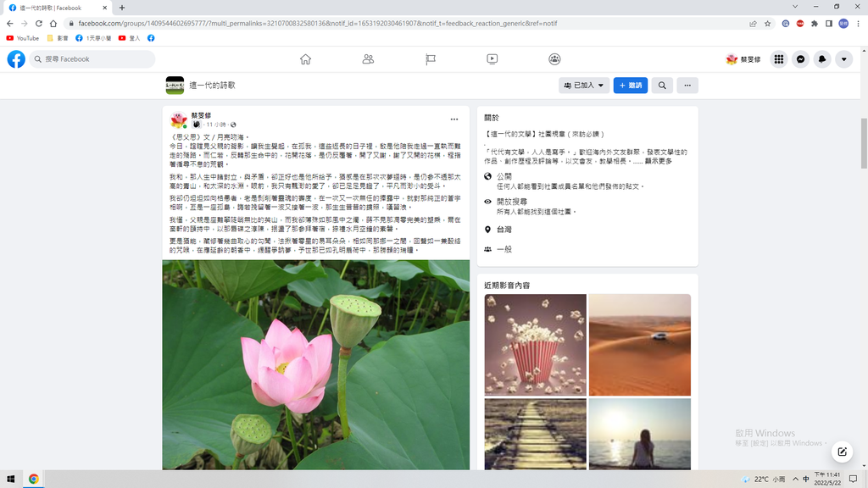Open the notifications bell
868x488 pixels.
click(x=822, y=59)
